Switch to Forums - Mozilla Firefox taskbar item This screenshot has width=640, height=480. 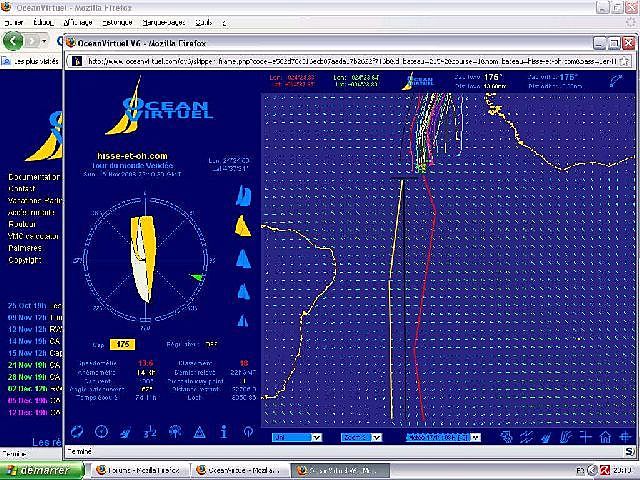[140, 471]
